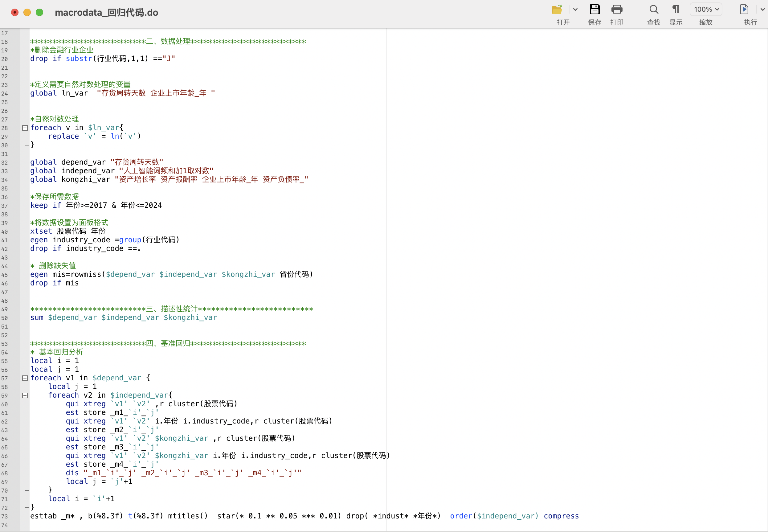Screen dimensions: 768x532
Task: Close the window with red button
Action: (15, 12)
